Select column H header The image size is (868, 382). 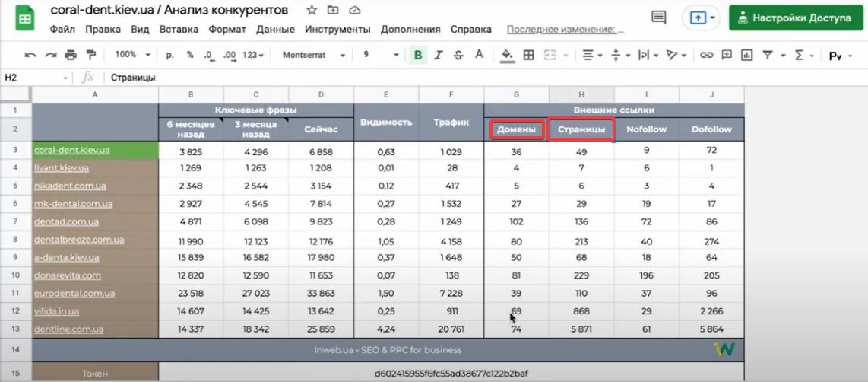coord(581,95)
